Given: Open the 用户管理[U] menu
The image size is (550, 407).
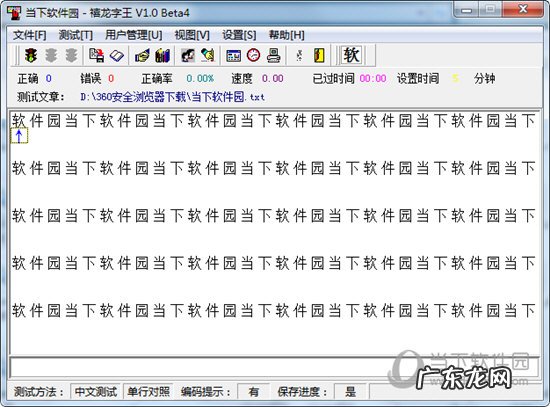Looking at the screenshot, I should [134, 35].
